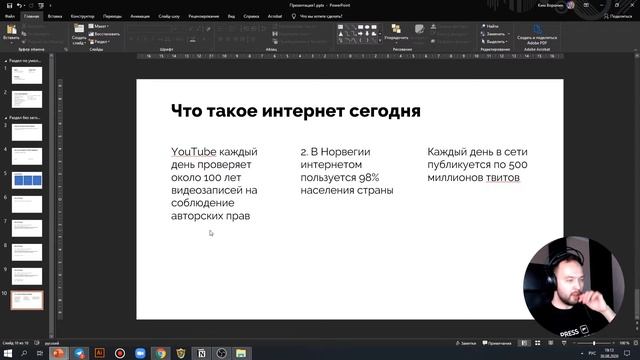Click the YouTube copyright text block

[x=214, y=184]
